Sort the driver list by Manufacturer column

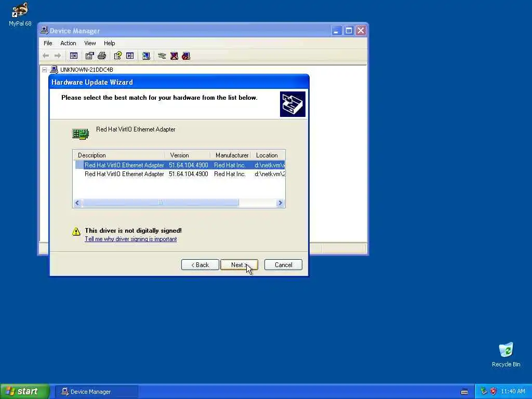(x=231, y=155)
